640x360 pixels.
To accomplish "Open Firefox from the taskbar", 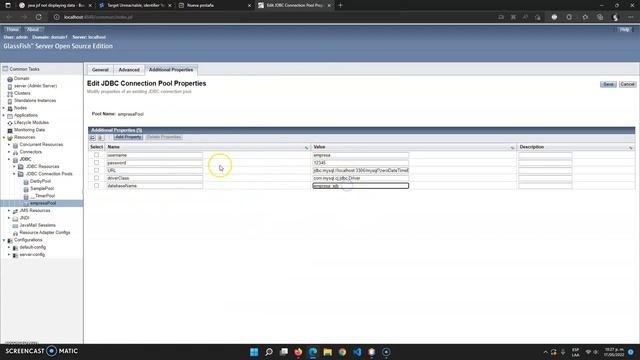I will point(298,352).
